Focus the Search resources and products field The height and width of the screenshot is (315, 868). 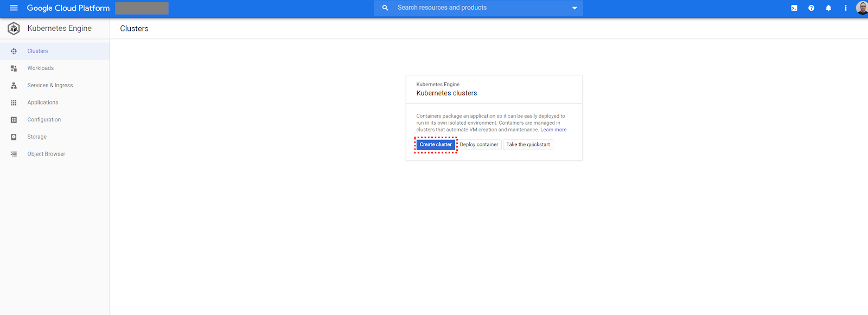point(478,8)
